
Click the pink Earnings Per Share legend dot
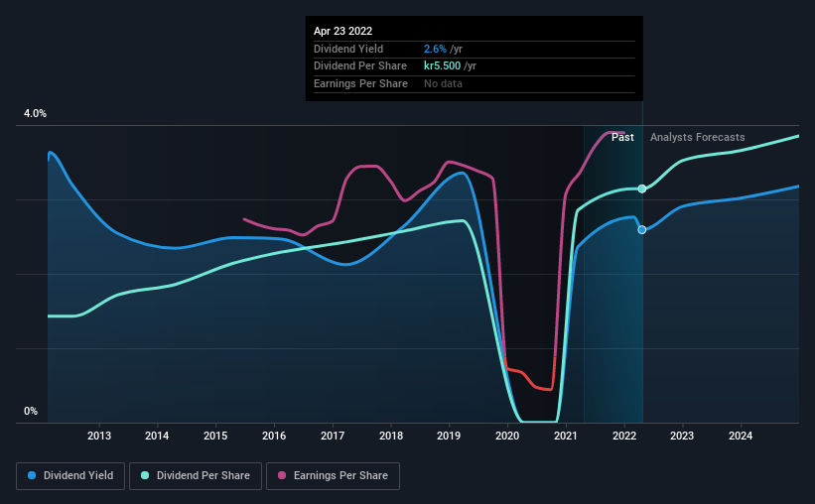pyautogui.click(x=282, y=475)
